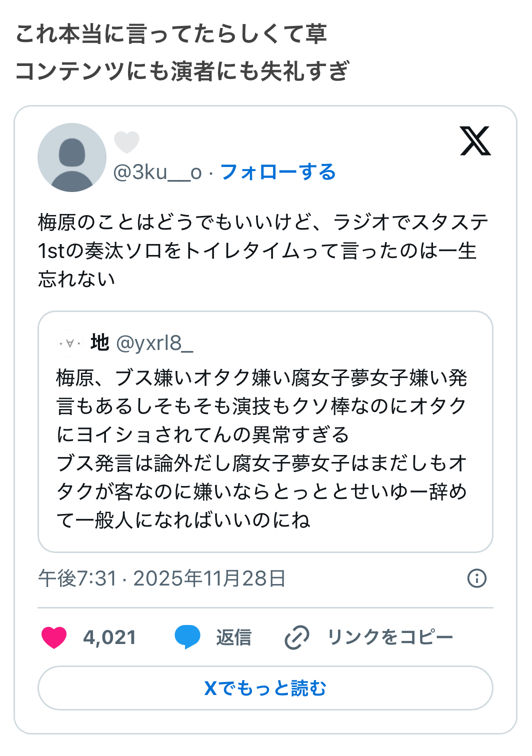This screenshot has width=532, height=756.
Task: Click the blue reply bubble icon
Action: click(x=187, y=637)
